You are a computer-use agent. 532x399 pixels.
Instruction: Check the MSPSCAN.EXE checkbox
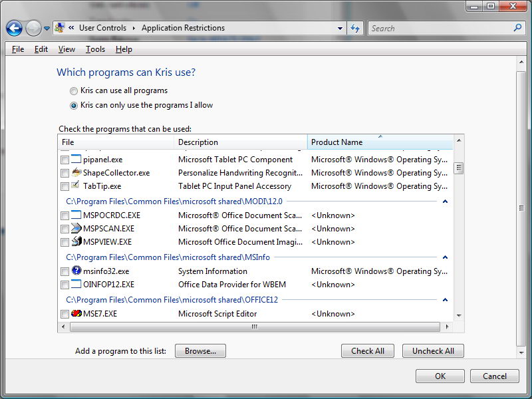(x=65, y=229)
